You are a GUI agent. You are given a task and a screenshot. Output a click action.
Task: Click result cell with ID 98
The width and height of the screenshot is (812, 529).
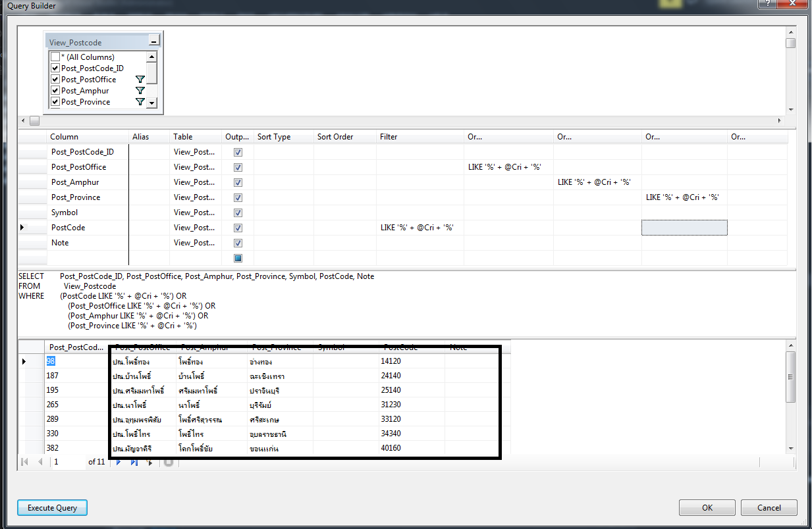click(77, 361)
